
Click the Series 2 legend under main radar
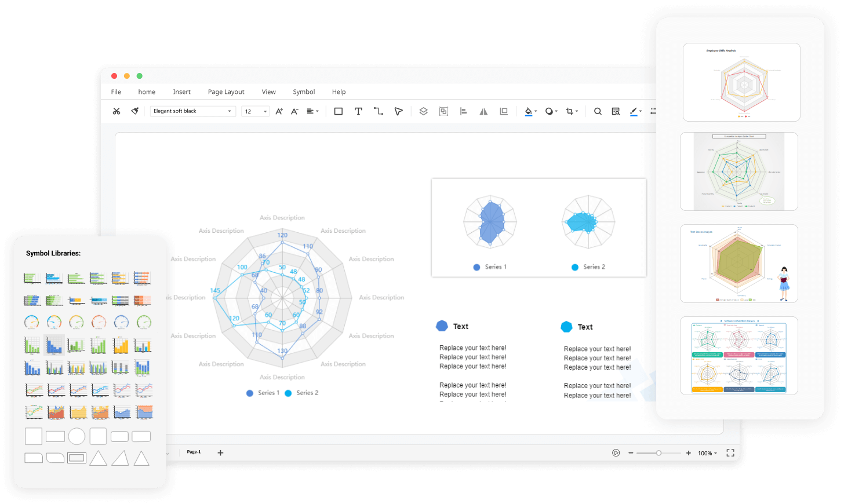point(301,393)
